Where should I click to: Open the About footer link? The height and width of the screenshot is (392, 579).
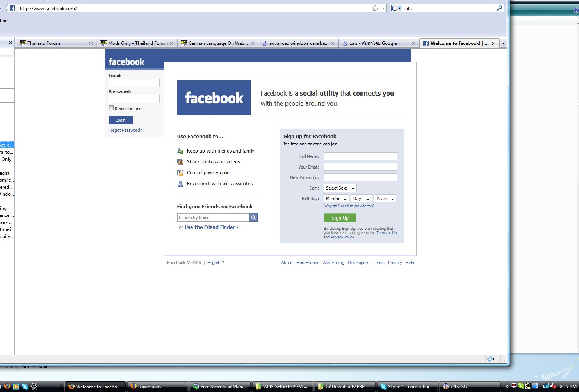[x=287, y=263]
